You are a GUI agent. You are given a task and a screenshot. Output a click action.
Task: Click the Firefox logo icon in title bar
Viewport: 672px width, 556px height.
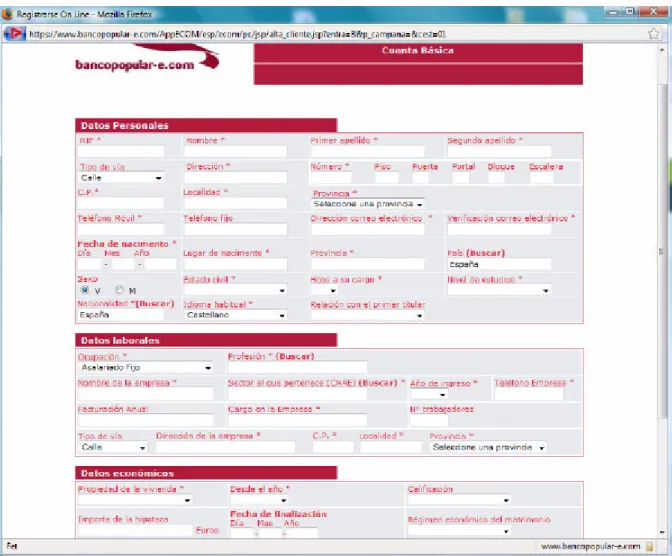click(x=7, y=14)
